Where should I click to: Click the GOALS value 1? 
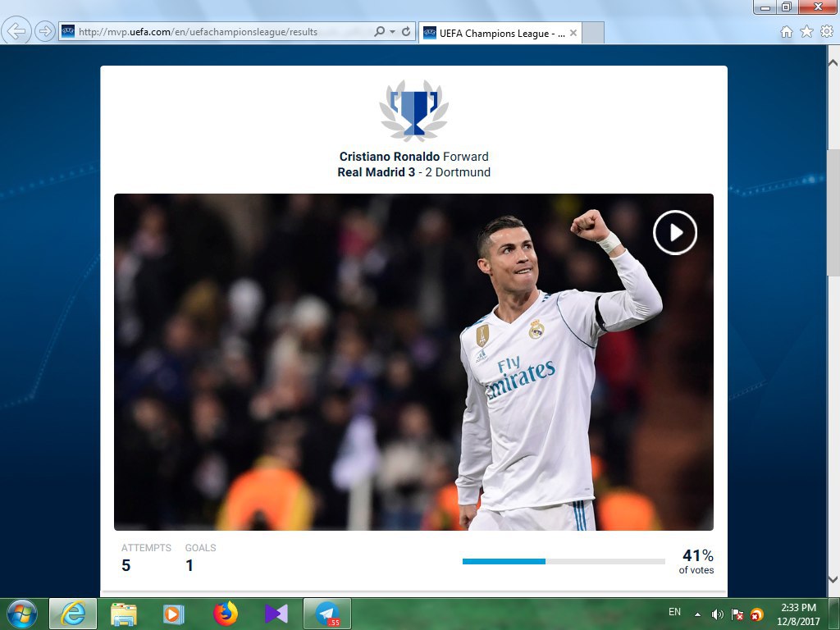(189, 565)
